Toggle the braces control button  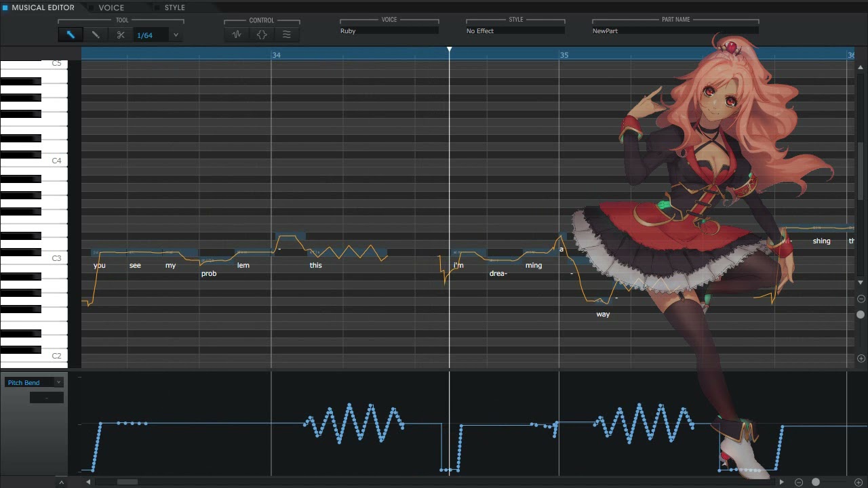[262, 35]
